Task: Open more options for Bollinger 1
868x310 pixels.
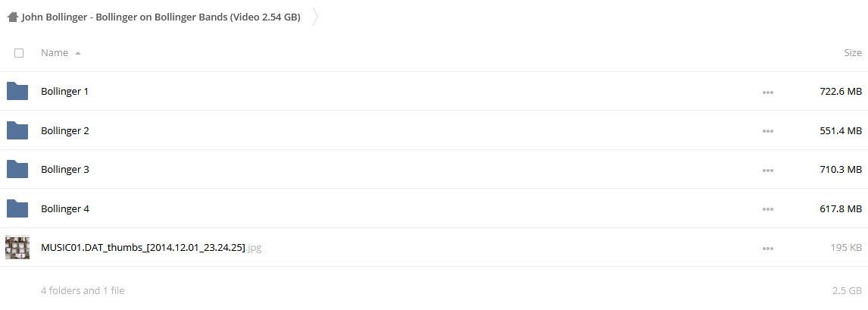Action: 767,92
